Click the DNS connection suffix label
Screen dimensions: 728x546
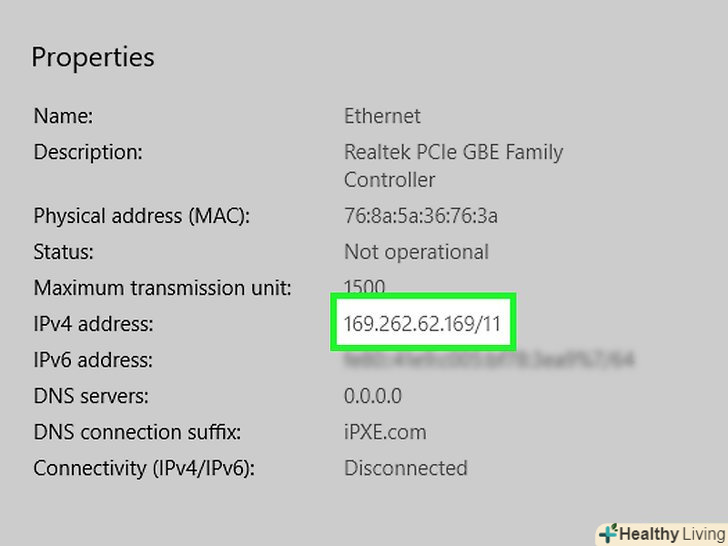137,432
